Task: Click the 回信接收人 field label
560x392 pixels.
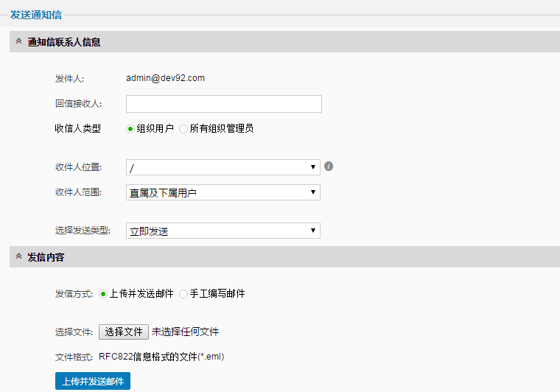Action: (78, 104)
